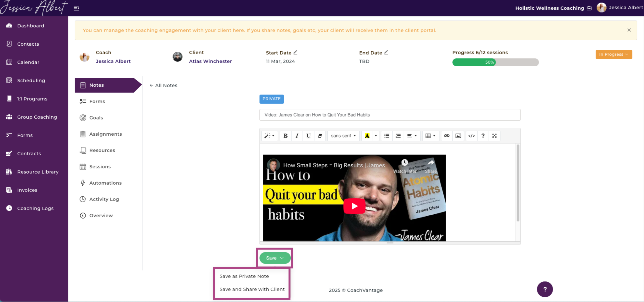Image resolution: width=644 pixels, height=302 pixels.
Task: Click Share on the embedded video
Action: (x=431, y=166)
